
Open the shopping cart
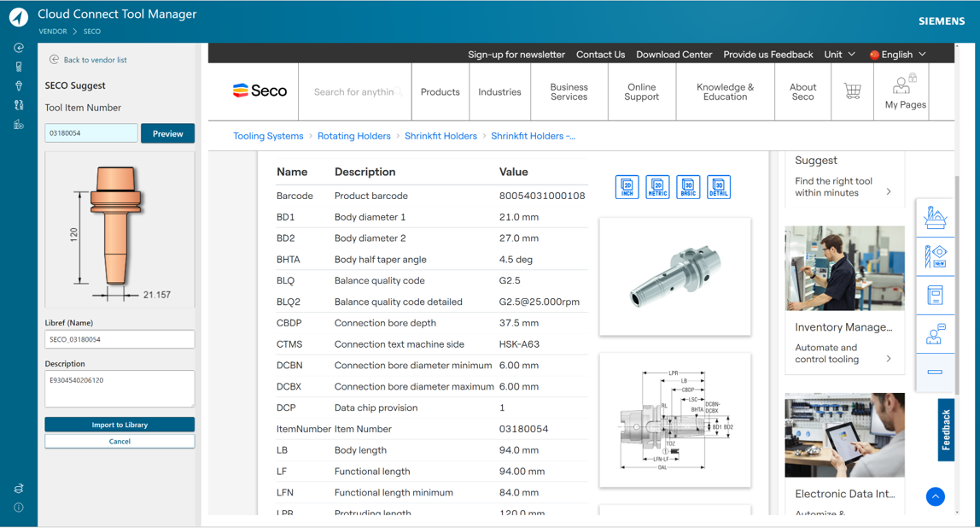(852, 91)
